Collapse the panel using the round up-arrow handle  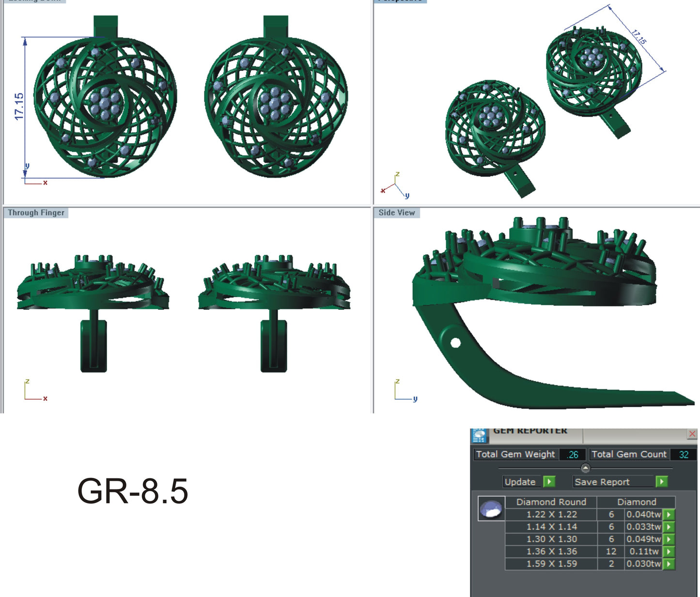585,468
